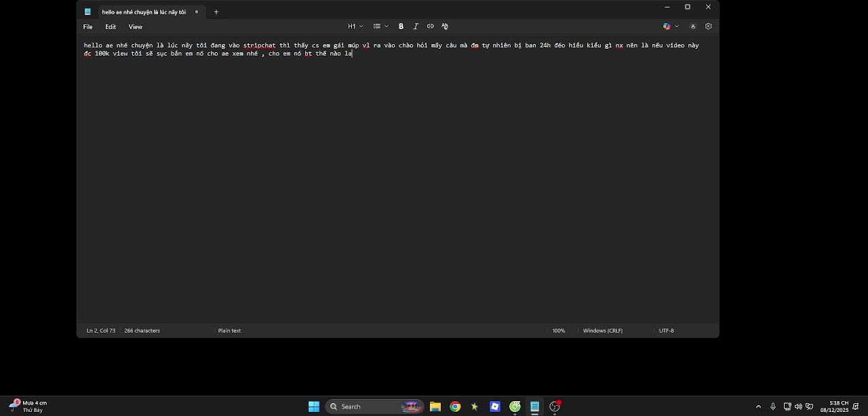Click the Notepad icon on taskbar
Screen dimensions: 868x416
tap(534, 407)
